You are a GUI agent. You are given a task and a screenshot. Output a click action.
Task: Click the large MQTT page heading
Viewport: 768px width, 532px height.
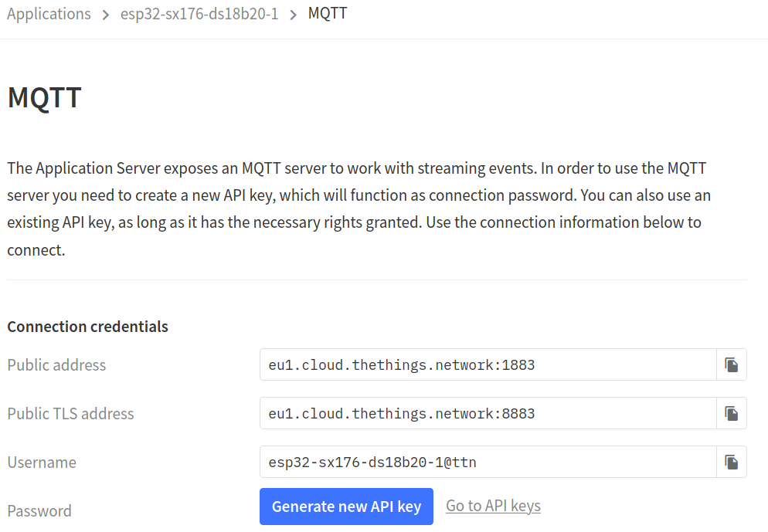tap(44, 97)
